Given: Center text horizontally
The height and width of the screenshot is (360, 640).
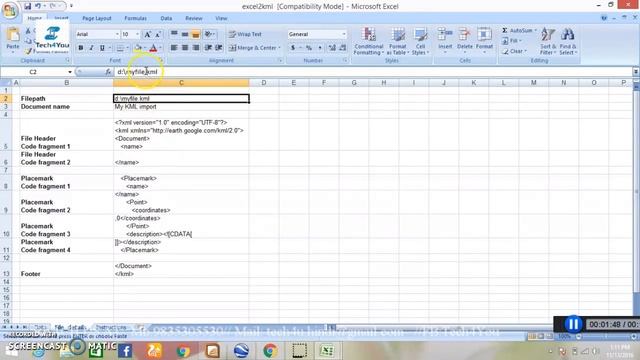Looking at the screenshot, I should point(185,48).
